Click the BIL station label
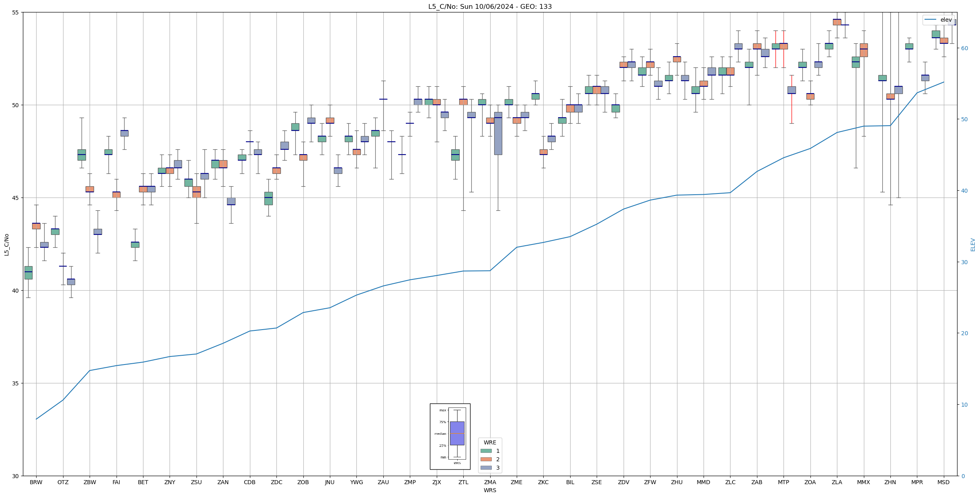This screenshot has width=980, height=497. (x=570, y=482)
